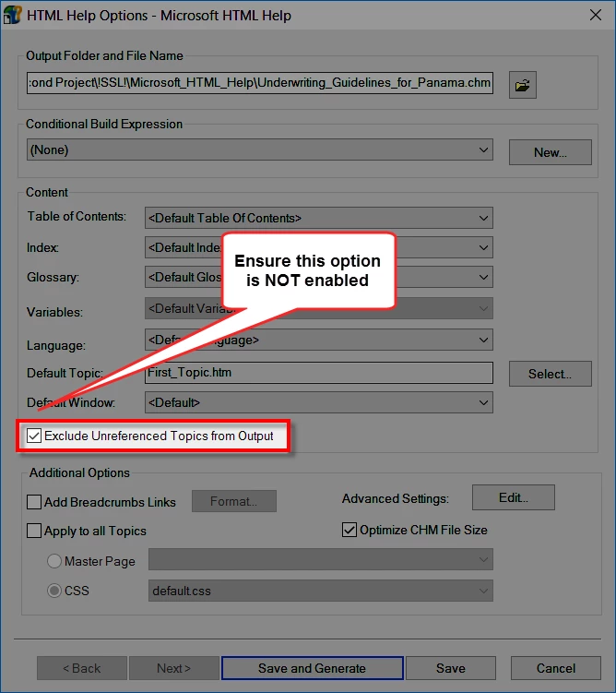
Task: Enable Add Breadcrumbs Links checkbox
Action: coord(34,502)
